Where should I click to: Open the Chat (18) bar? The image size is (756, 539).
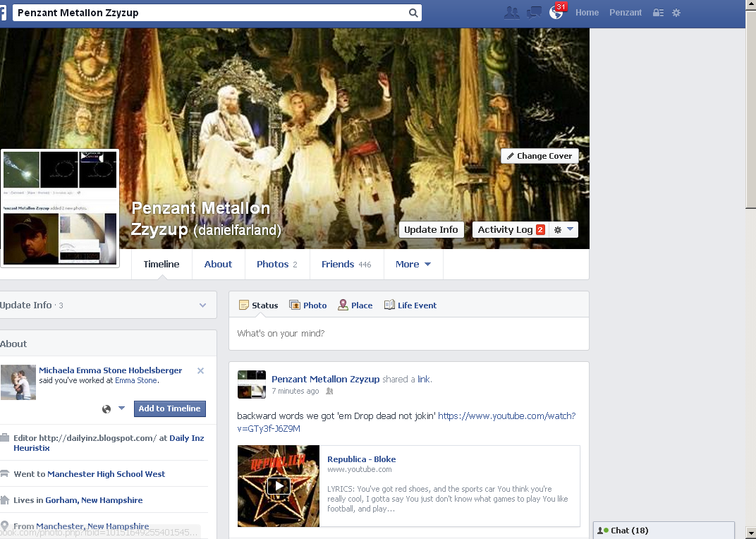[664, 531]
